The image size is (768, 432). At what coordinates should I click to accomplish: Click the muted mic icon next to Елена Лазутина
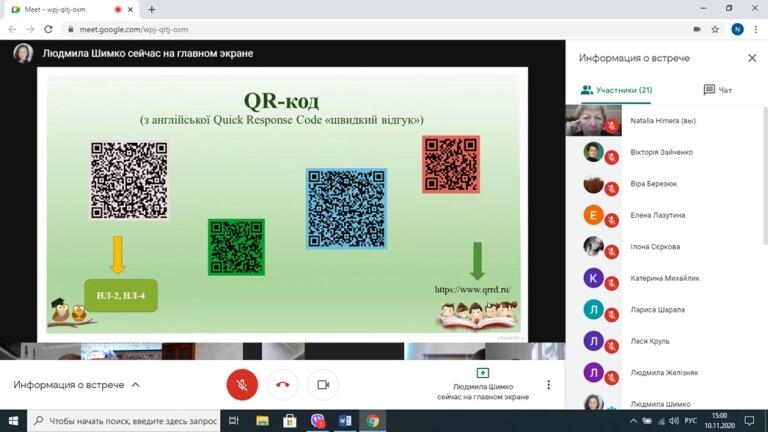[611, 220]
